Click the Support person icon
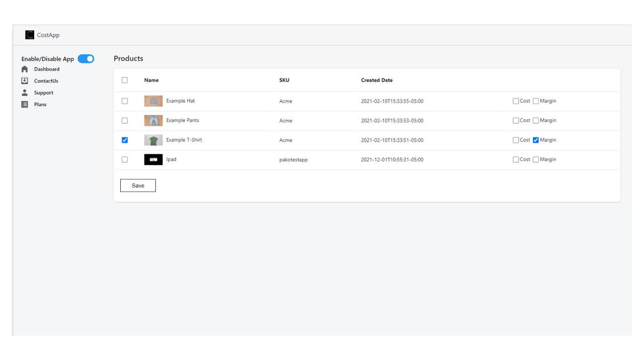 (x=24, y=92)
